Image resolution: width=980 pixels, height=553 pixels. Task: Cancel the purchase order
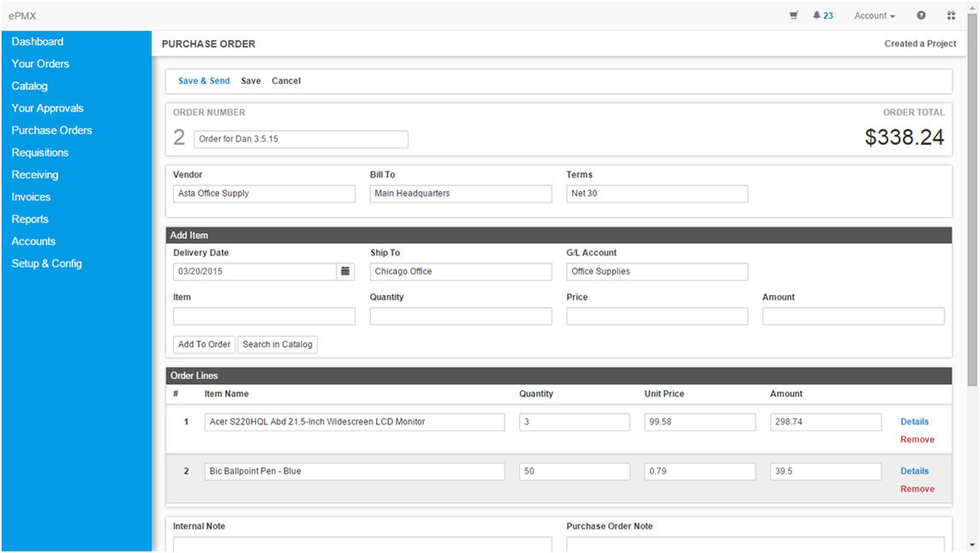point(286,81)
